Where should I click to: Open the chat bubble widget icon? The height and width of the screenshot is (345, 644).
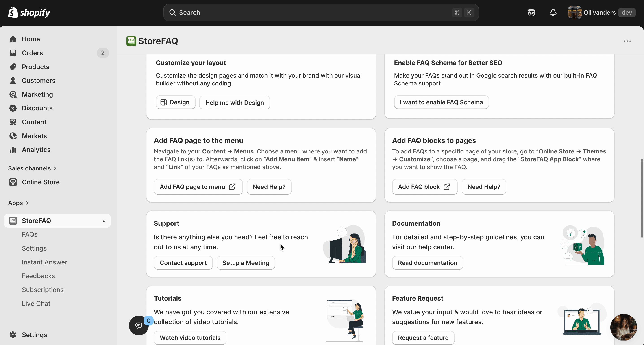tap(139, 325)
